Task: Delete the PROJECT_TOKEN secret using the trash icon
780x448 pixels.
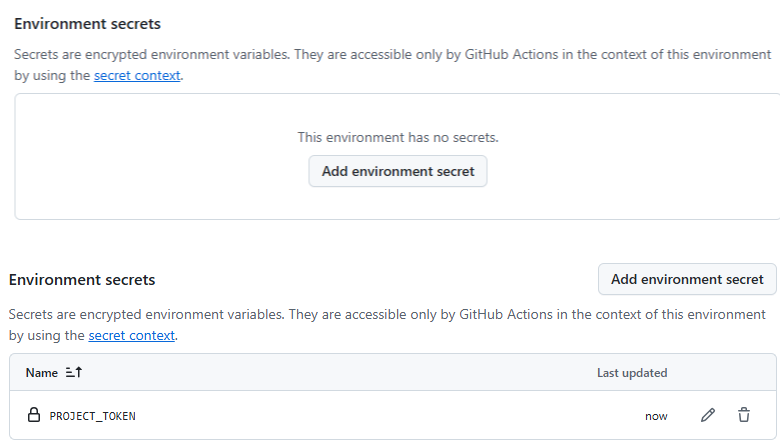Action: click(744, 415)
